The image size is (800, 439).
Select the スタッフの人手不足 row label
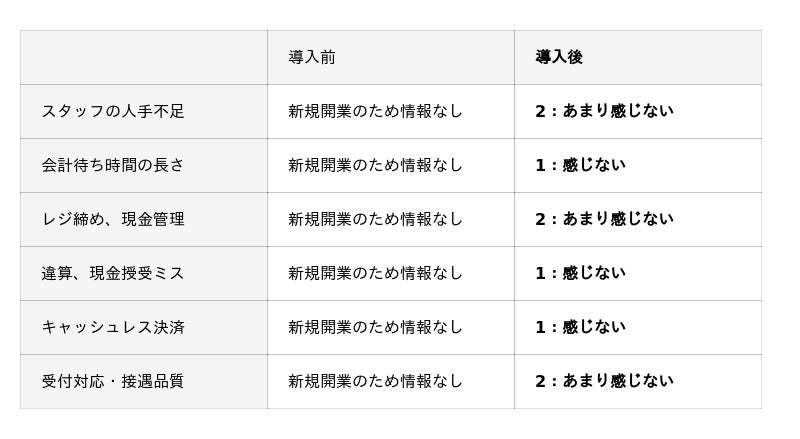coord(113,111)
